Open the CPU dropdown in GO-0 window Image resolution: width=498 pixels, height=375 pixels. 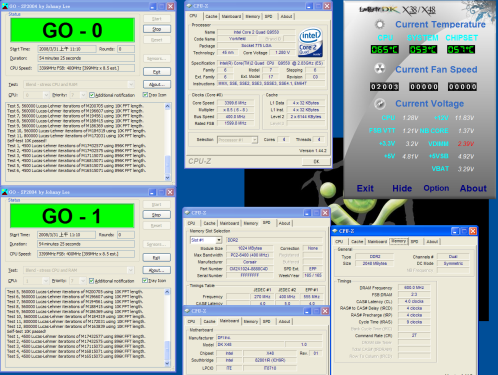[x=46, y=95]
